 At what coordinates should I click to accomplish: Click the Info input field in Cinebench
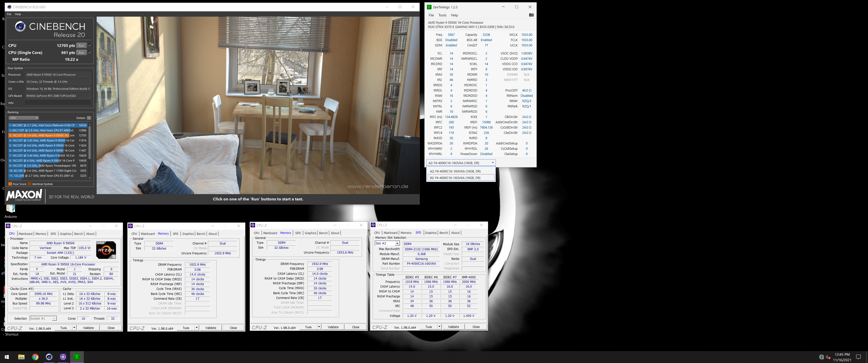coord(58,103)
